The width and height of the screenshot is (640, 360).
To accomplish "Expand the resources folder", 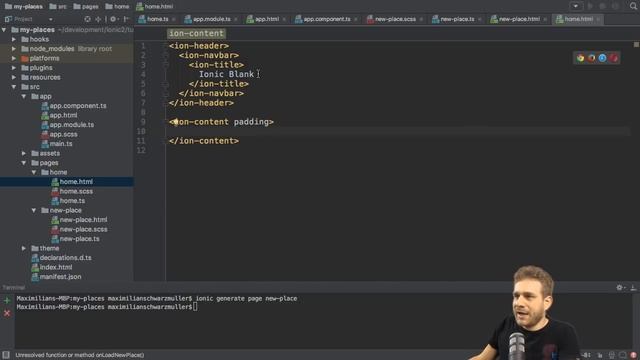I will pyautogui.click(x=14, y=77).
